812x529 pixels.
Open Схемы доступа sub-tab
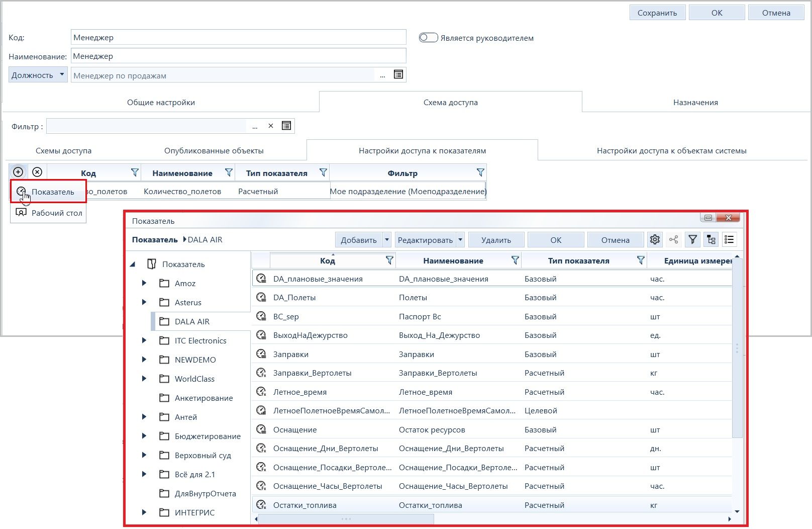pyautogui.click(x=63, y=150)
